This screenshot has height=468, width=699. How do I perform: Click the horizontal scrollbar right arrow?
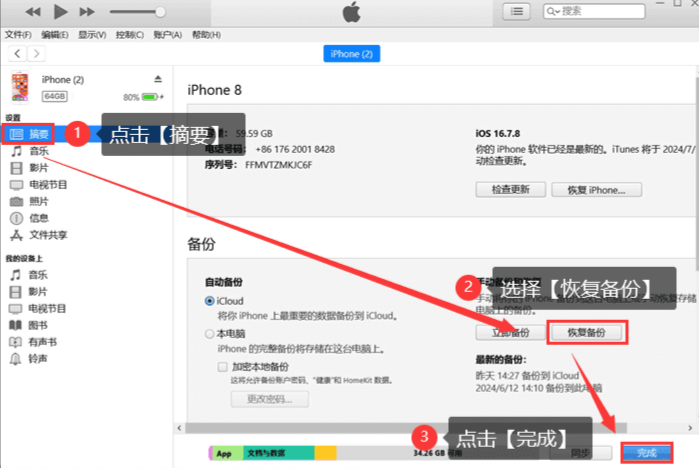(x=690, y=428)
